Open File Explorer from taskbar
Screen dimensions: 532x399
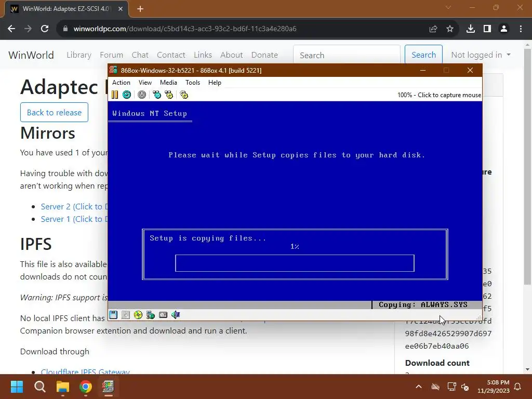point(63,387)
